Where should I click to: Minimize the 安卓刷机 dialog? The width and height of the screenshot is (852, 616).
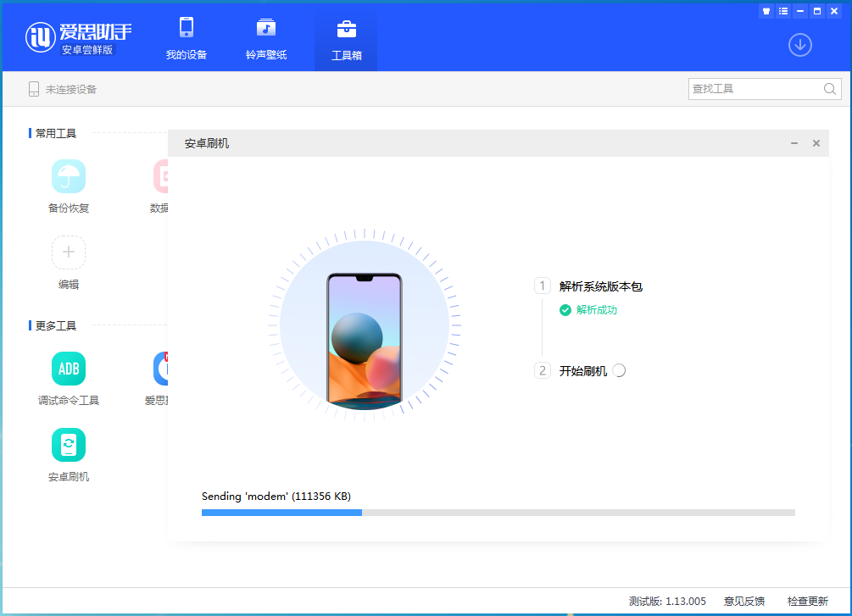click(x=794, y=143)
